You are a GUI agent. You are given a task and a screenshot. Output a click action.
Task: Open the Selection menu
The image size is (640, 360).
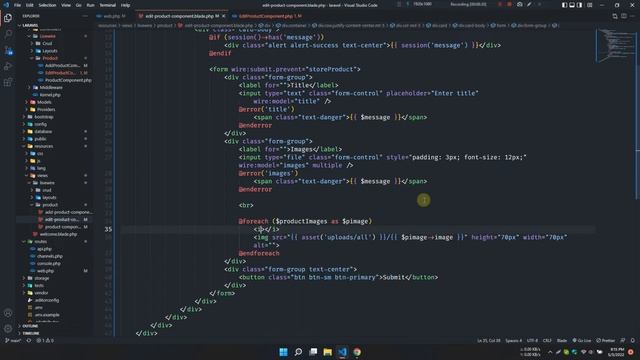[47, 5]
